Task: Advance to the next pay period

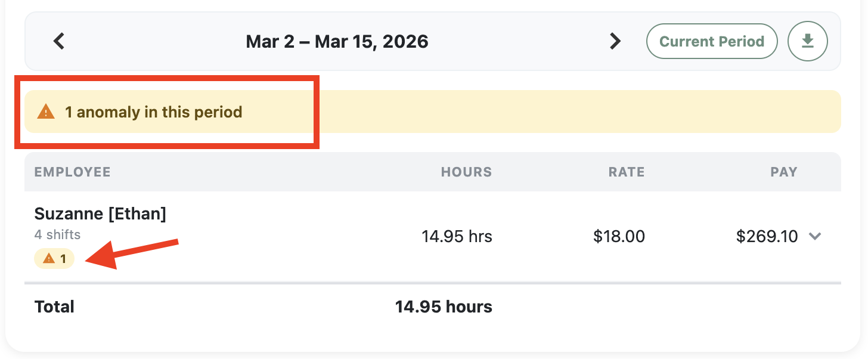Action: click(615, 41)
